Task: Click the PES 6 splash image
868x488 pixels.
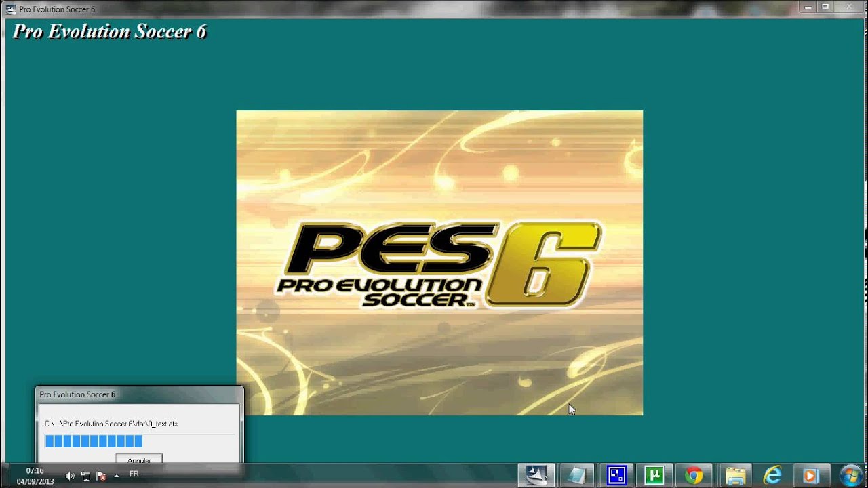Action: click(x=439, y=263)
